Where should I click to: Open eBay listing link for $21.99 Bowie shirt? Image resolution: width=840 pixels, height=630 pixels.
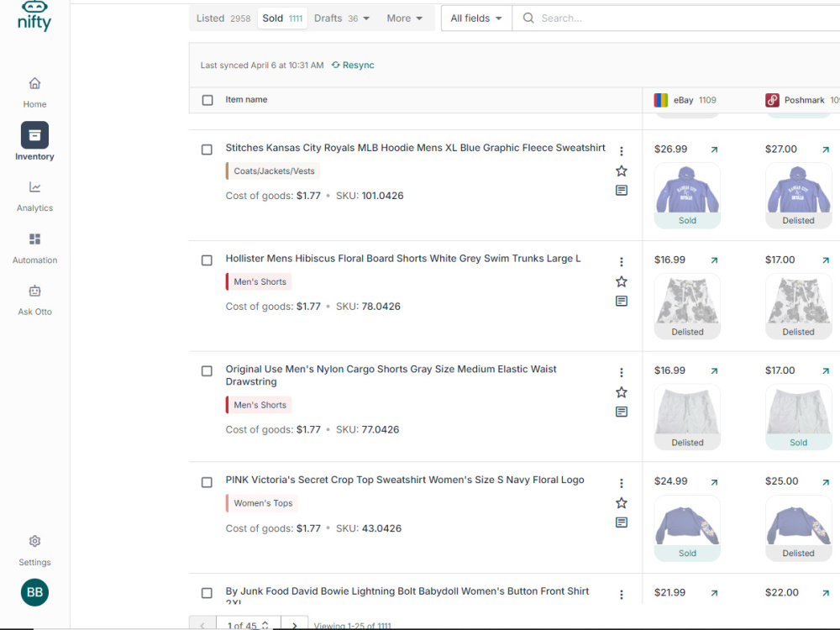[714, 593]
